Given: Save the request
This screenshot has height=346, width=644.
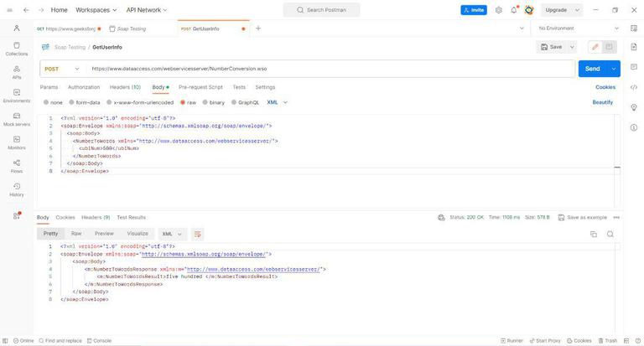Looking at the screenshot, I should [552, 47].
